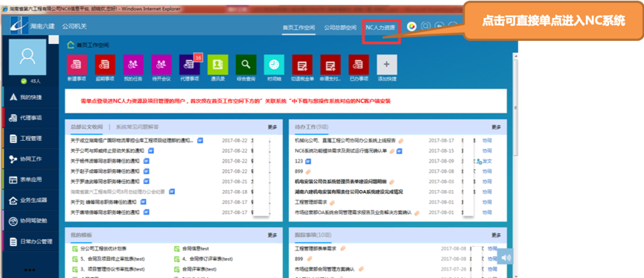This screenshot has width=644, height=278.
Task: Open notice 关于公司与郑威终止劳动关系的通知
Action: coord(107,151)
